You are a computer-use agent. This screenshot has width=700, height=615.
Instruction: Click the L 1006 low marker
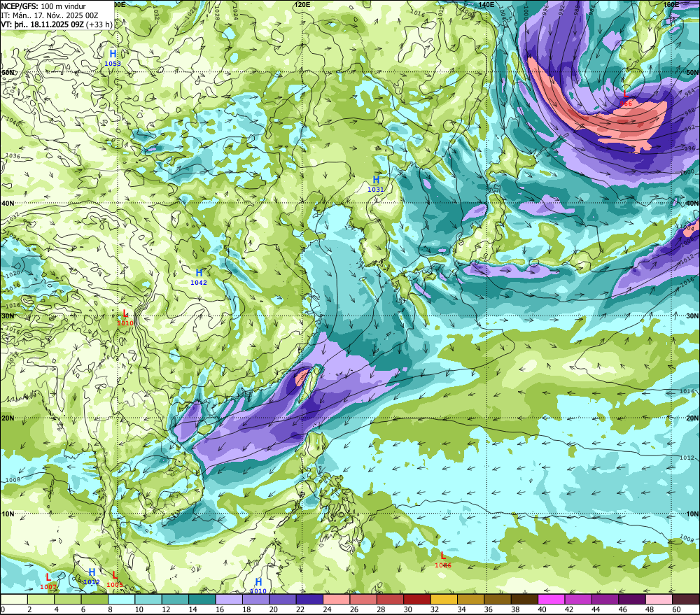pos(443,560)
